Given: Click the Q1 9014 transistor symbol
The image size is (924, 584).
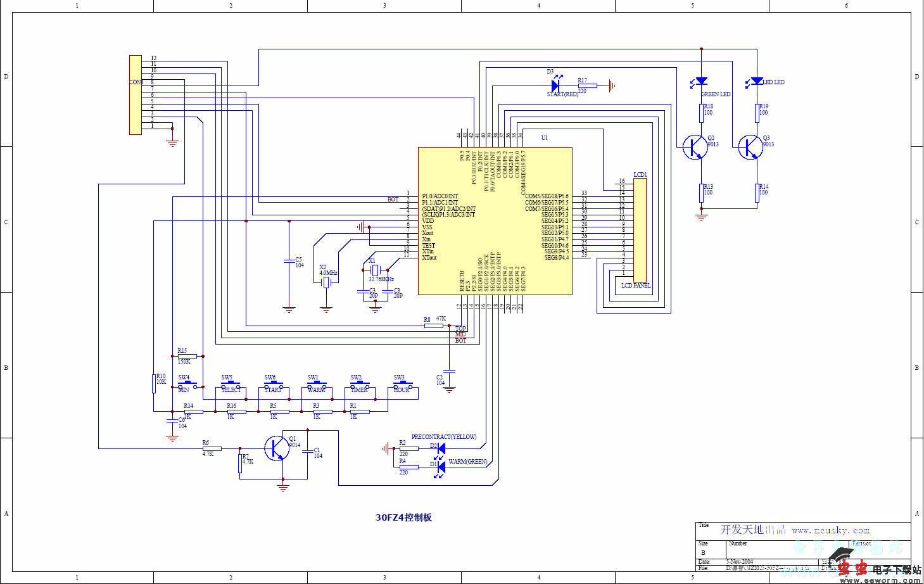Looking at the screenshot, I should pyautogui.click(x=276, y=448).
